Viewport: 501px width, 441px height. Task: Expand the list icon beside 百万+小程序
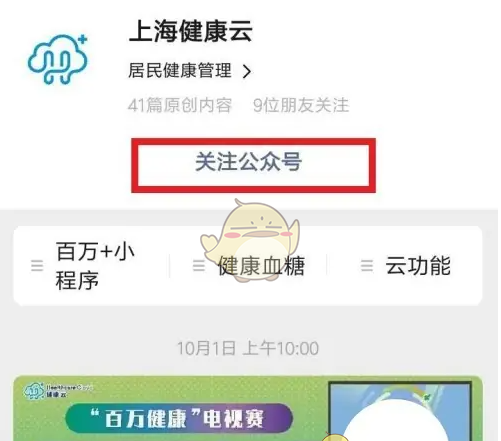coord(37,266)
